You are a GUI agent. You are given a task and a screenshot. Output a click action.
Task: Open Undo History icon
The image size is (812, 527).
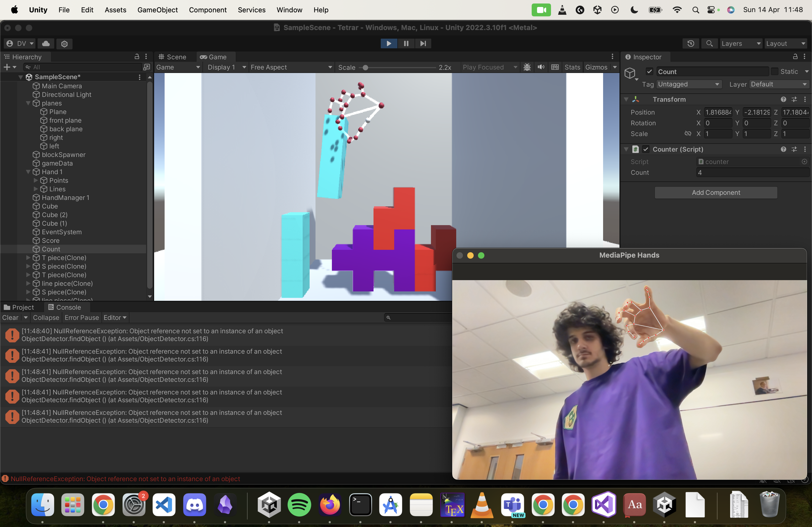(x=691, y=43)
